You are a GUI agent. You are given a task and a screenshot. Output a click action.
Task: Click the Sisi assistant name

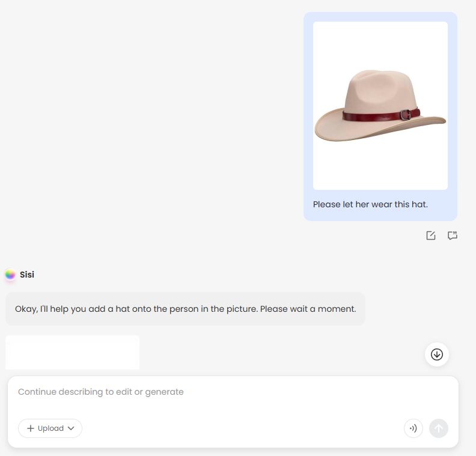pos(27,275)
